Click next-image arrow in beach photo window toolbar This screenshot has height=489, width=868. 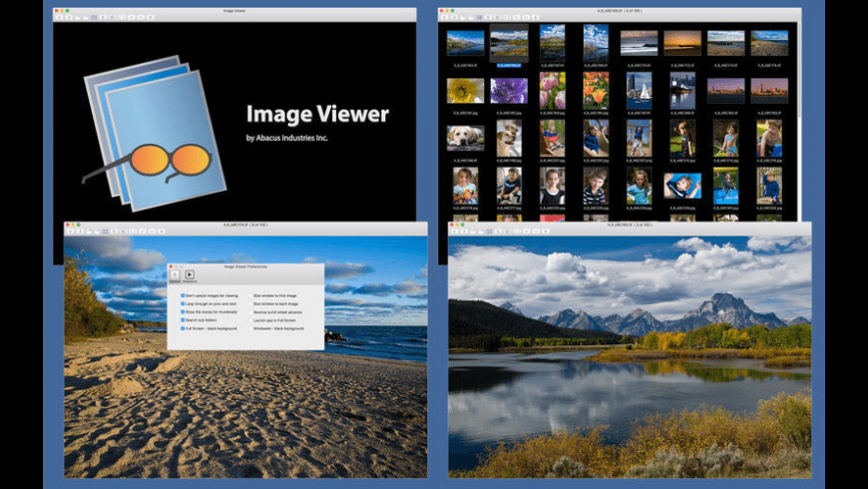[x=79, y=231]
